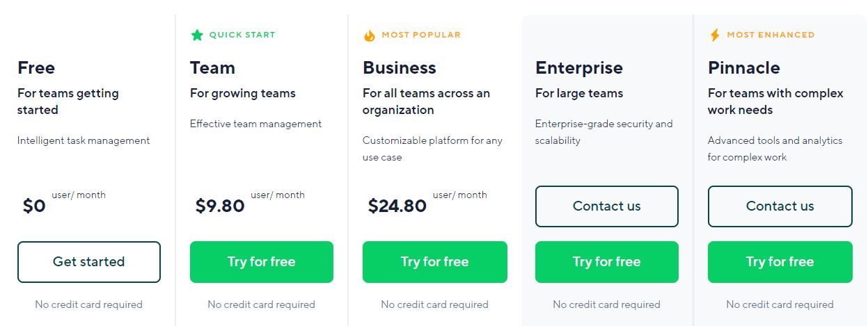The width and height of the screenshot is (868, 326).
Task: Click the $24.80 Business price
Action: coord(397,206)
